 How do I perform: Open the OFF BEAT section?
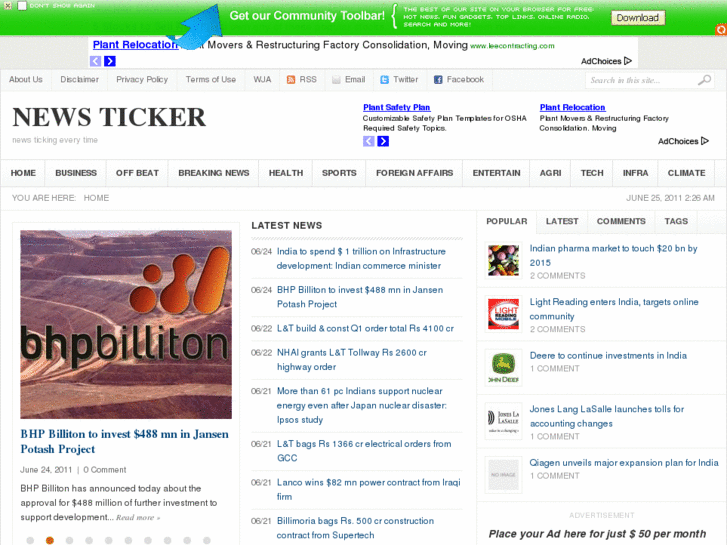point(137,173)
